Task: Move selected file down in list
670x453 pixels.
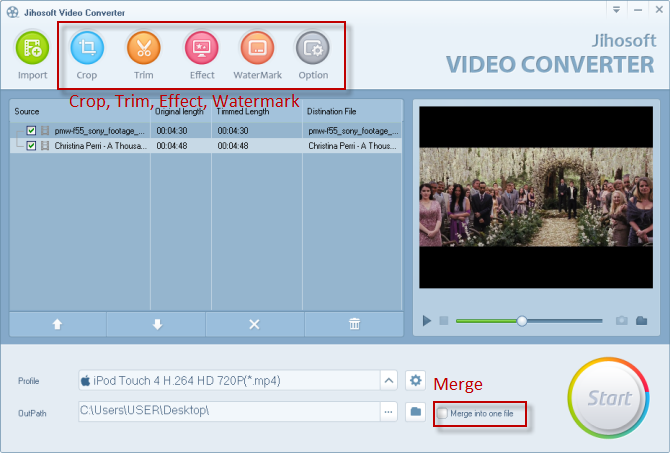Action: click(x=155, y=324)
